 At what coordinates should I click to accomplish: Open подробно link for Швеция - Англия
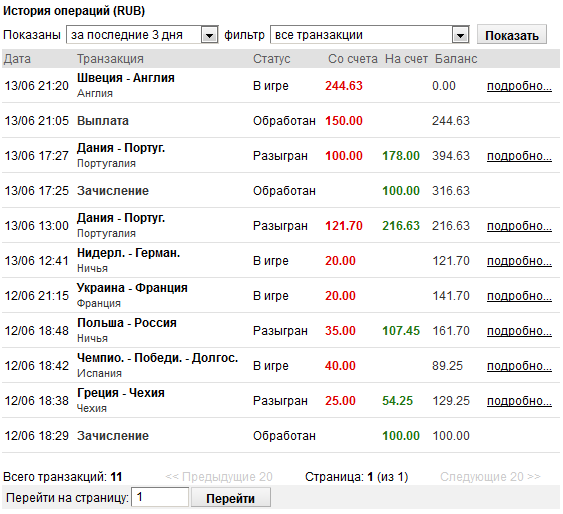click(519, 86)
